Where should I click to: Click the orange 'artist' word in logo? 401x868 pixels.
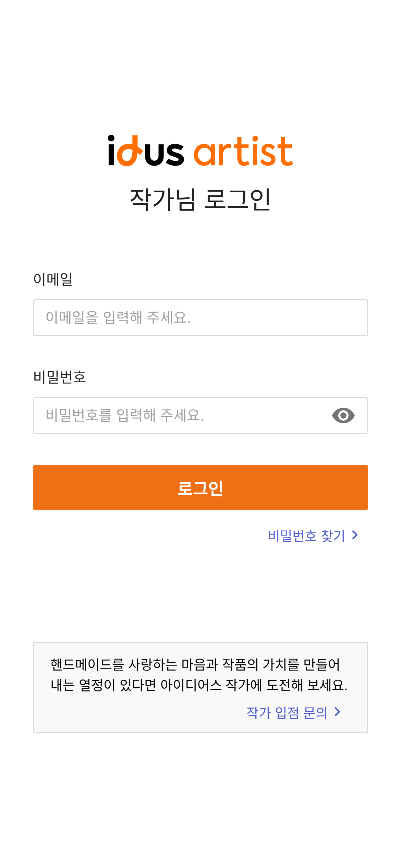pyautogui.click(x=243, y=151)
